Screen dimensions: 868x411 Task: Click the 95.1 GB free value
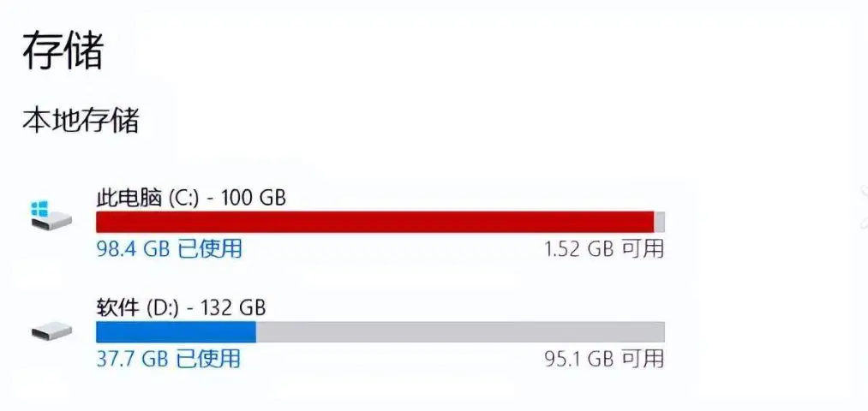(578, 358)
